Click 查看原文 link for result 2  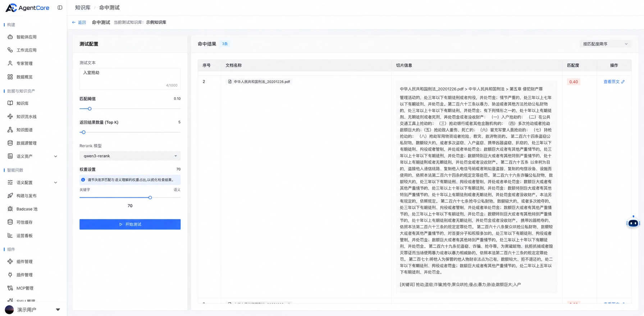click(x=614, y=82)
